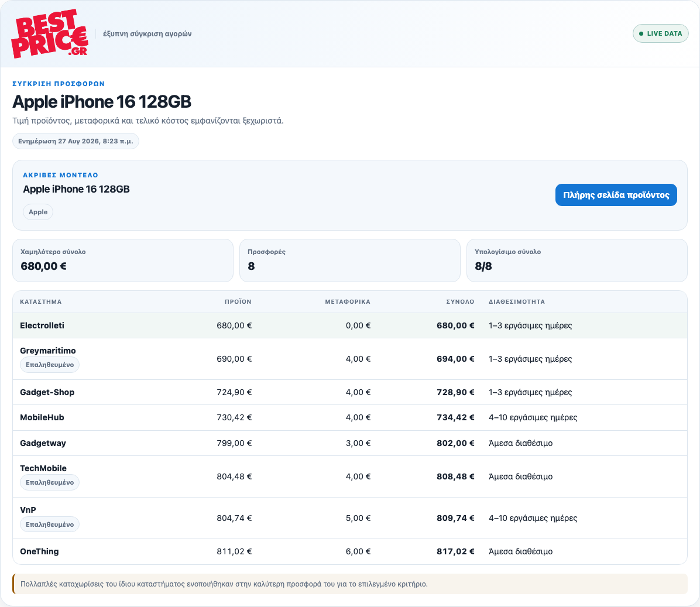
Task: Click the Πολλαπλές καταχωρίσεις notice at bottom
Action: coord(350,584)
